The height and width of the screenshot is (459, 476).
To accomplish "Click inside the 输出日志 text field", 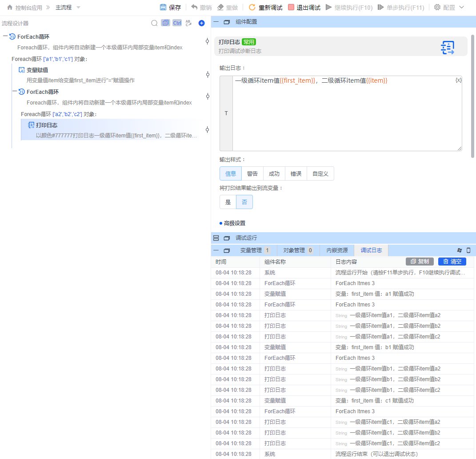I will [x=347, y=113].
